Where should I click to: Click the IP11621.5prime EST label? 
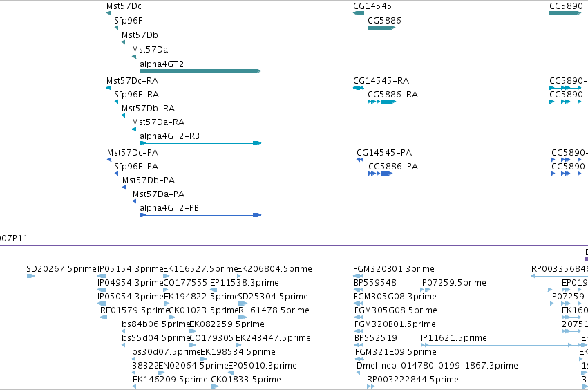(454, 338)
